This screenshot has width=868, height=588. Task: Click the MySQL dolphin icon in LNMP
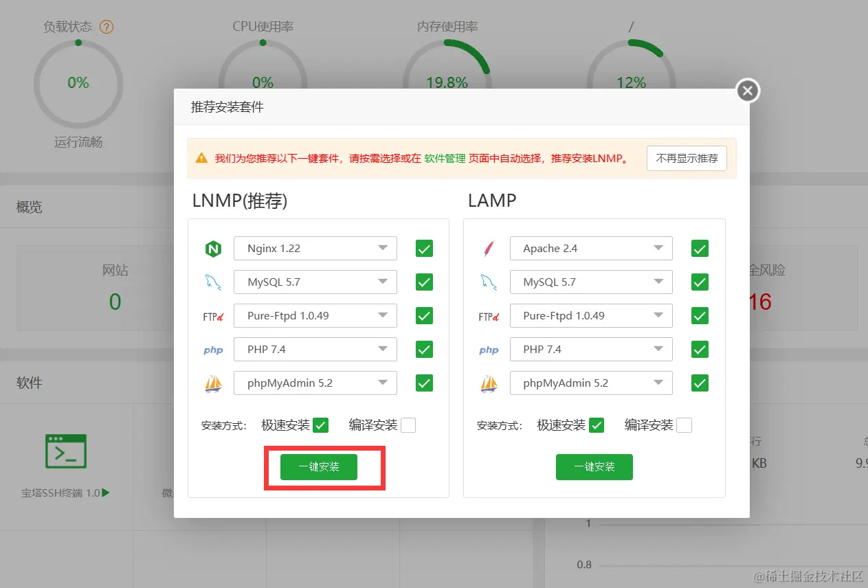[x=213, y=282]
